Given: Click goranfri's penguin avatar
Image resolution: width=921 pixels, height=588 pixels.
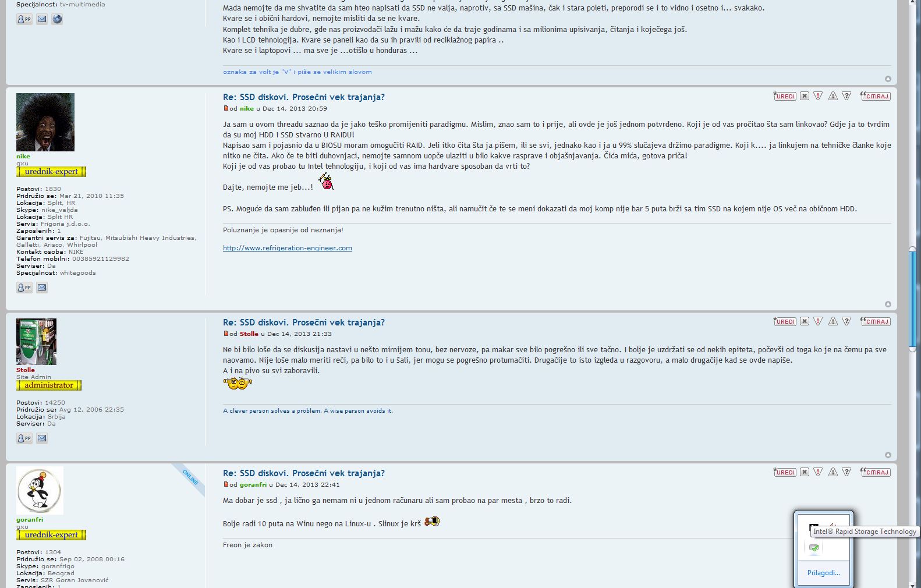Looking at the screenshot, I should [40, 490].
